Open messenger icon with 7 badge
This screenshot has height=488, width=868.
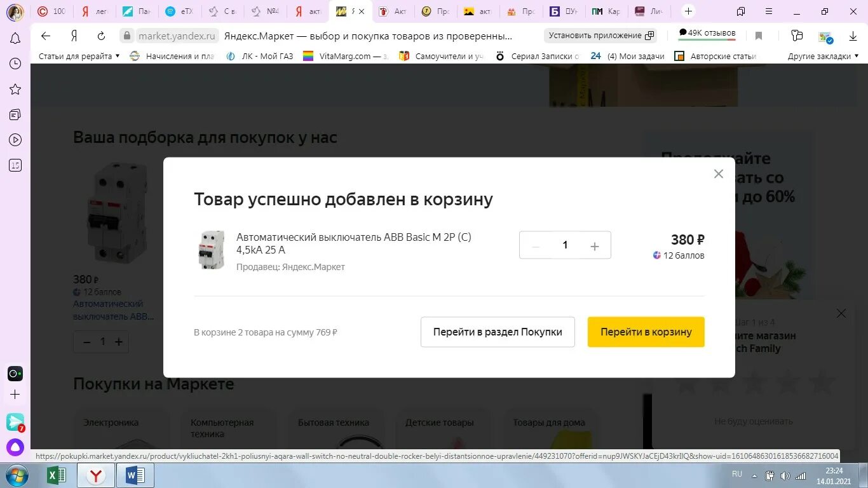click(15, 422)
